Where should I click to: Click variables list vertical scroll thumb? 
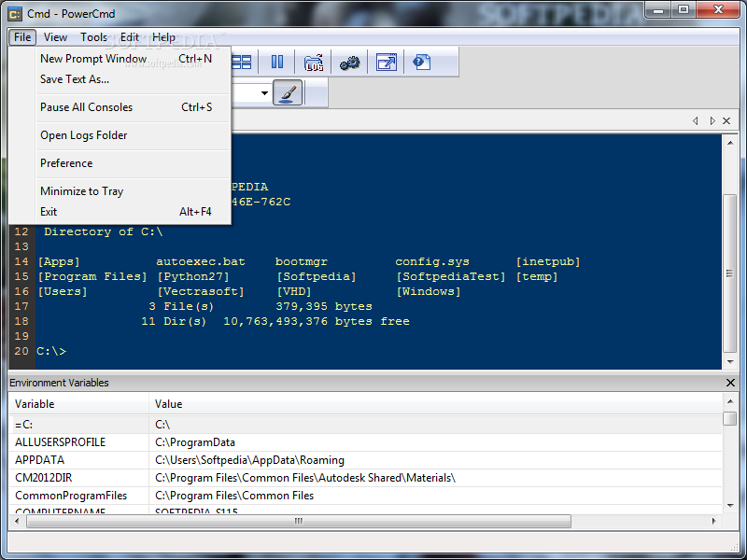pos(730,418)
